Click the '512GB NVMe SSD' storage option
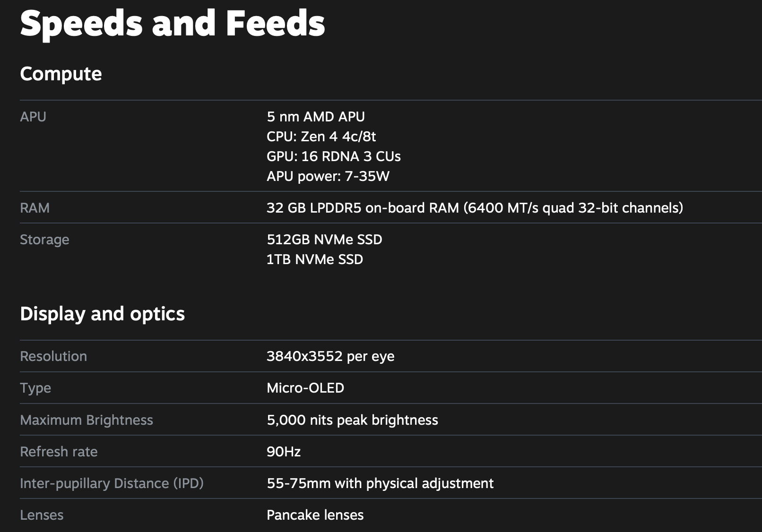 point(324,240)
